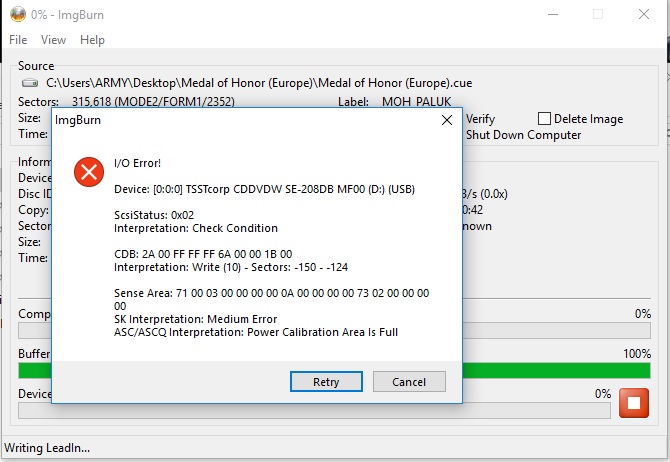The height and width of the screenshot is (462, 670).
Task: Open the File menu
Action: pos(18,40)
